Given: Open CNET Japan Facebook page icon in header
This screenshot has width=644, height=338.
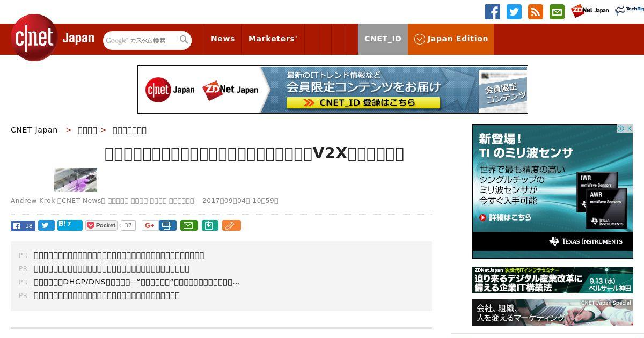Looking at the screenshot, I should (x=493, y=11).
